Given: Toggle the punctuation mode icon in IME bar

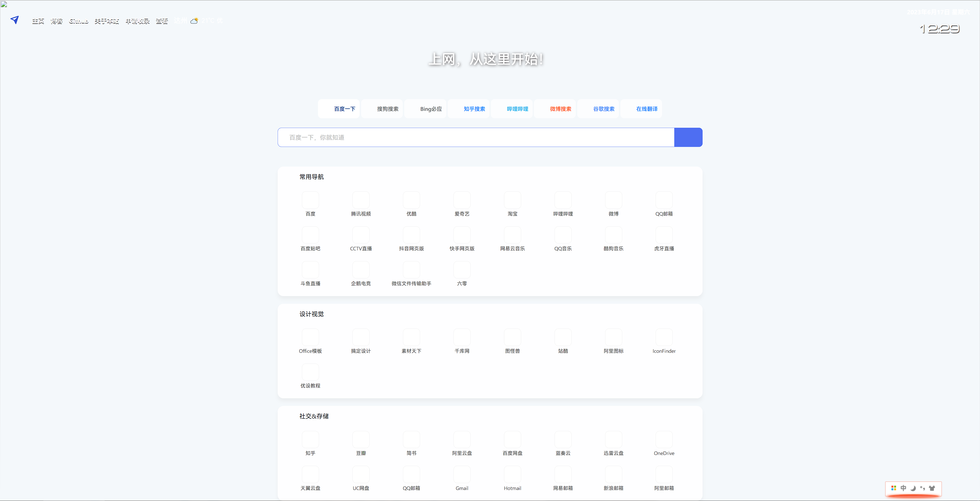Looking at the screenshot, I should 923,488.
